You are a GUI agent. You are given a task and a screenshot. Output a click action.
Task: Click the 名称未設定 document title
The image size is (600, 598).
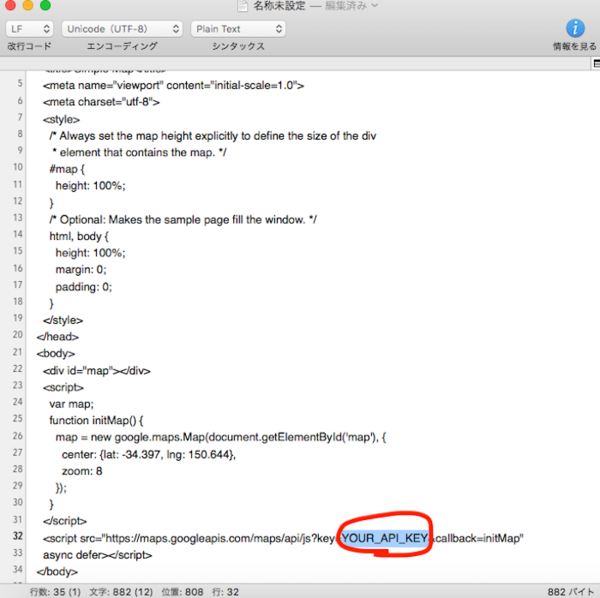click(279, 6)
